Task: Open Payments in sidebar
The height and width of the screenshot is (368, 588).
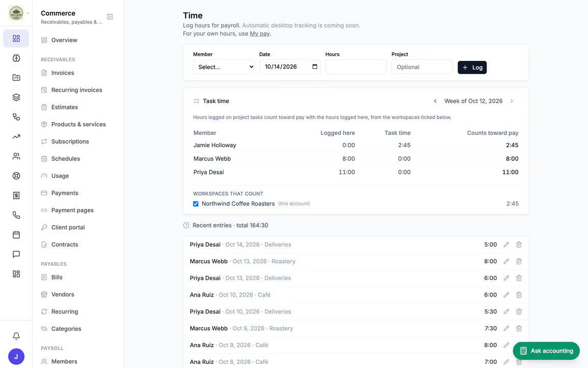Action: 65,193
